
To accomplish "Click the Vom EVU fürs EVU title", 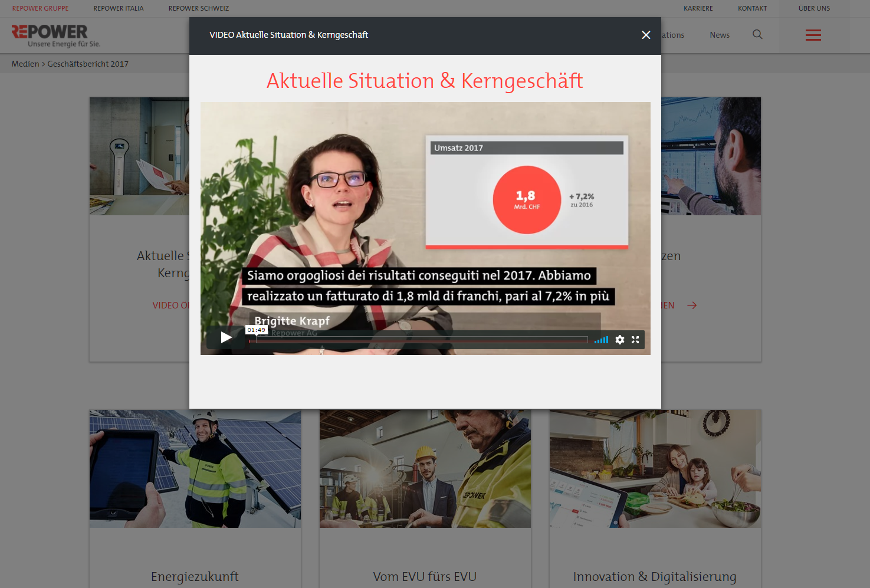I will click(425, 576).
